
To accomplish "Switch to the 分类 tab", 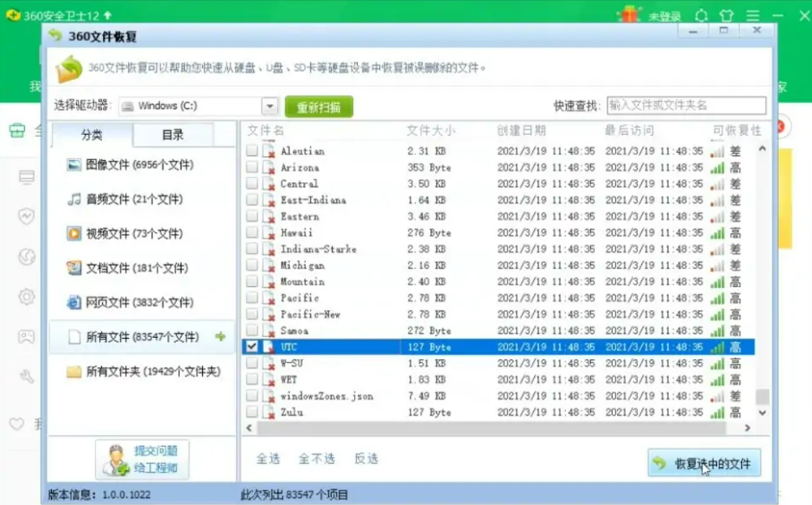I will tap(91, 135).
